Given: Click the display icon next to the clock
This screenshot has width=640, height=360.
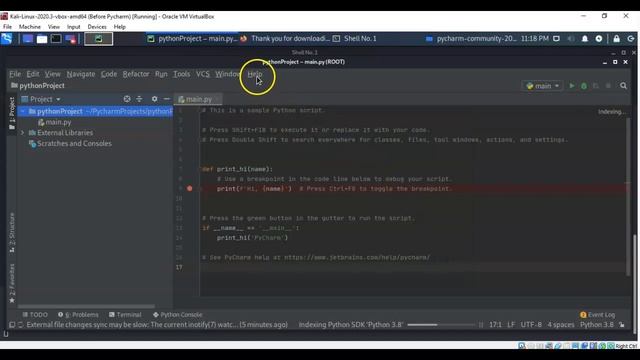Looking at the screenshot, I should 556,39.
